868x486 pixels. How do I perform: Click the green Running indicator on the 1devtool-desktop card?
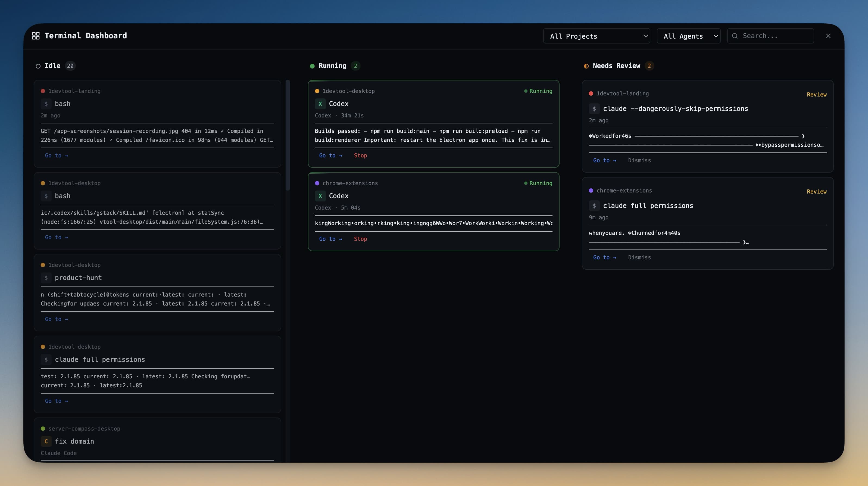point(538,91)
